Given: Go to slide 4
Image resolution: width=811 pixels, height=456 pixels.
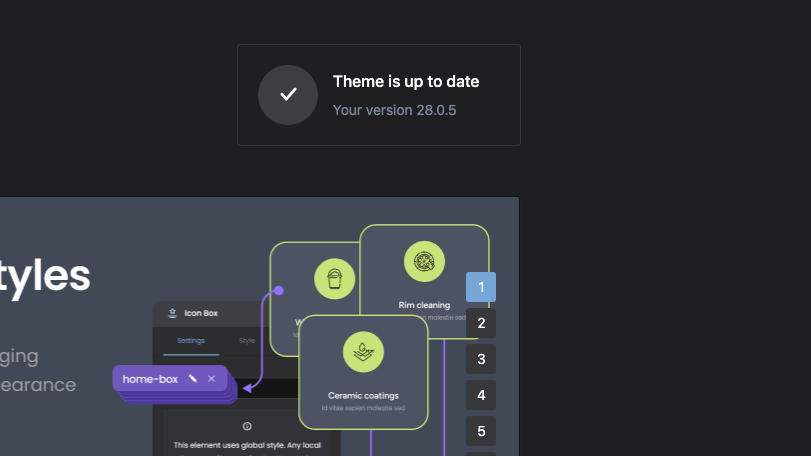Looking at the screenshot, I should pos(481,395).
